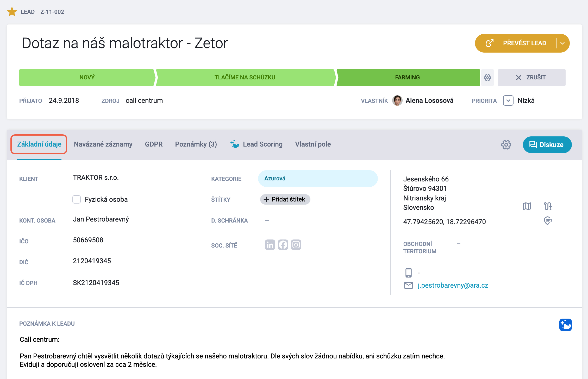
Task: Click IČO value 50669508
Action: [88, 240]
